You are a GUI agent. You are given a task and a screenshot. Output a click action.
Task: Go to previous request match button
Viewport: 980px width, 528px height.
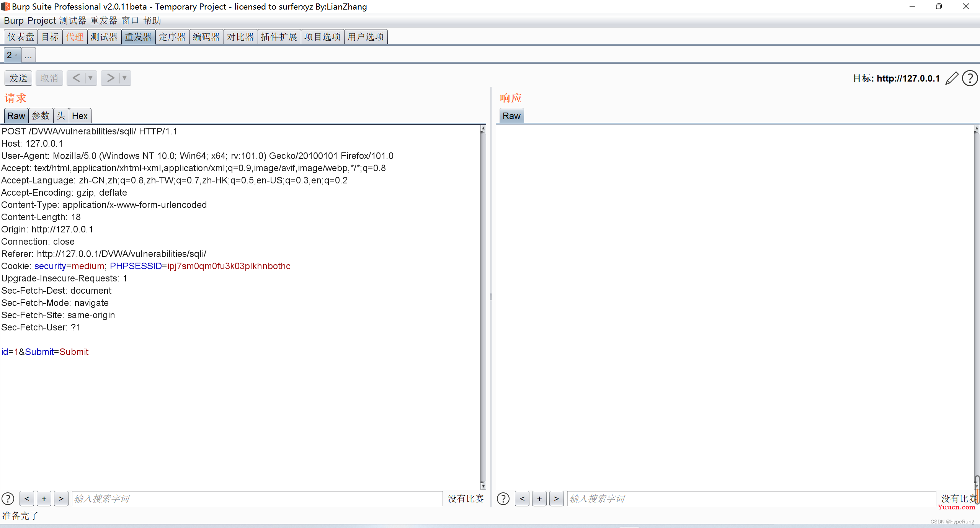[27, 499]
